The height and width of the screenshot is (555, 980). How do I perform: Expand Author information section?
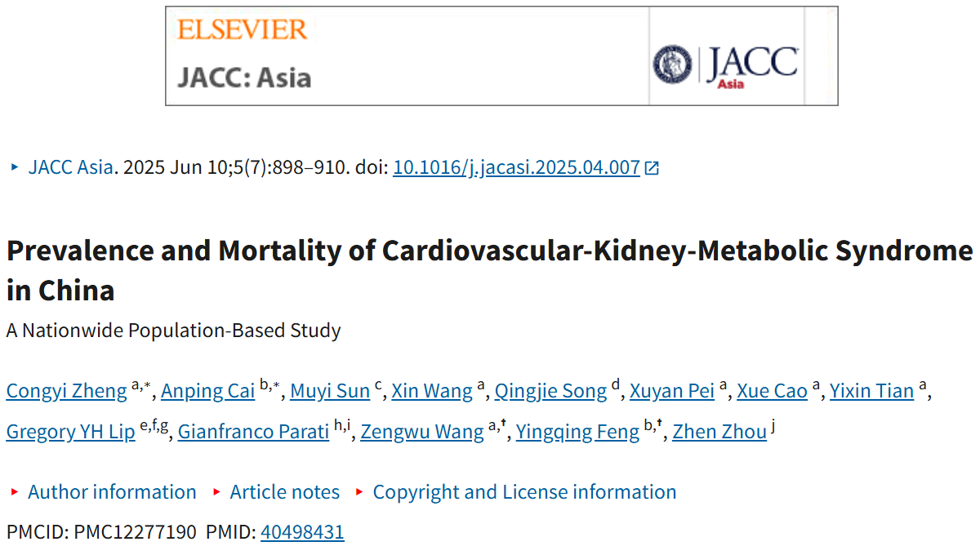pos(112,492)
